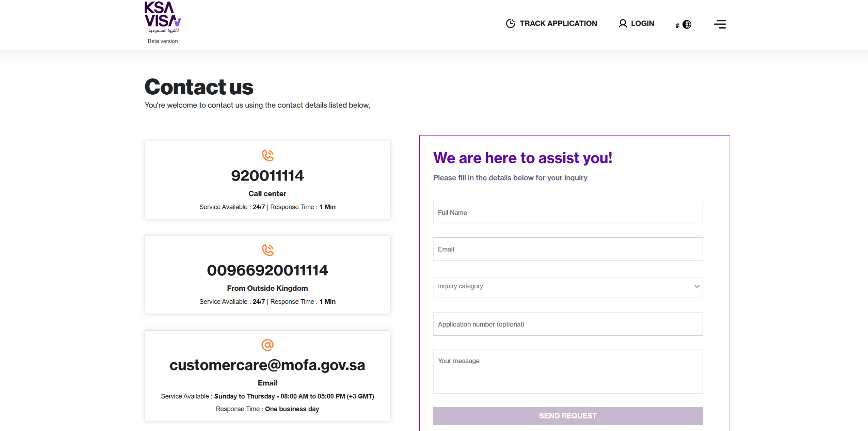Click the track application clock icon
Screen dimensions: 868x431
pyautogui.click(x=510, y=23)
